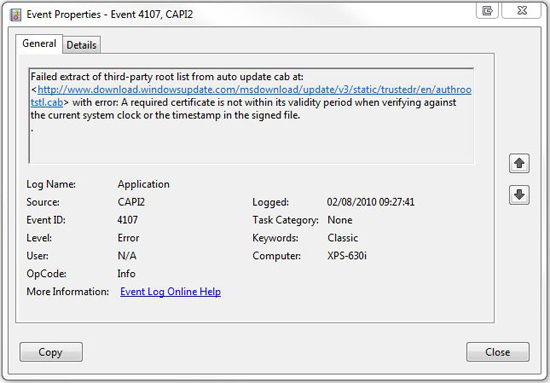The height and width of the screenshot is (383, 550).
Task: Click the Event ID value '4107'
Action: tap(128, 220)
